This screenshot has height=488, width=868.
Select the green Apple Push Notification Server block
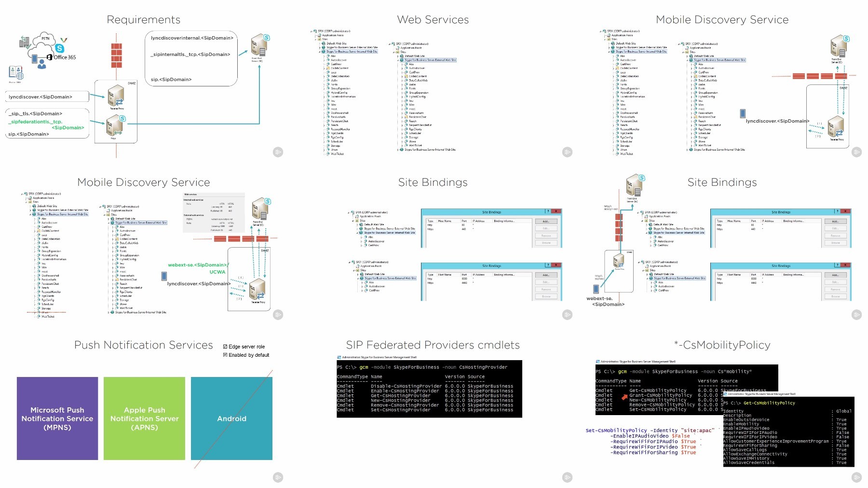pos(144,418)
